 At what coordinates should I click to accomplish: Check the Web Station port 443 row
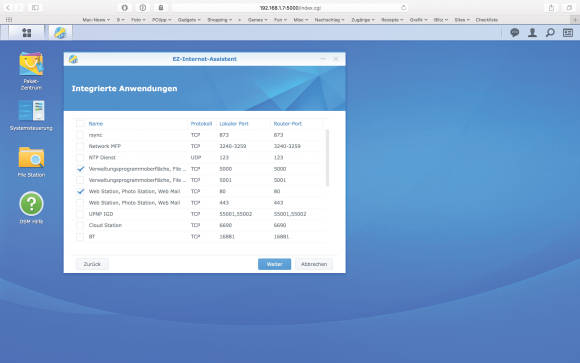[80, 203]
